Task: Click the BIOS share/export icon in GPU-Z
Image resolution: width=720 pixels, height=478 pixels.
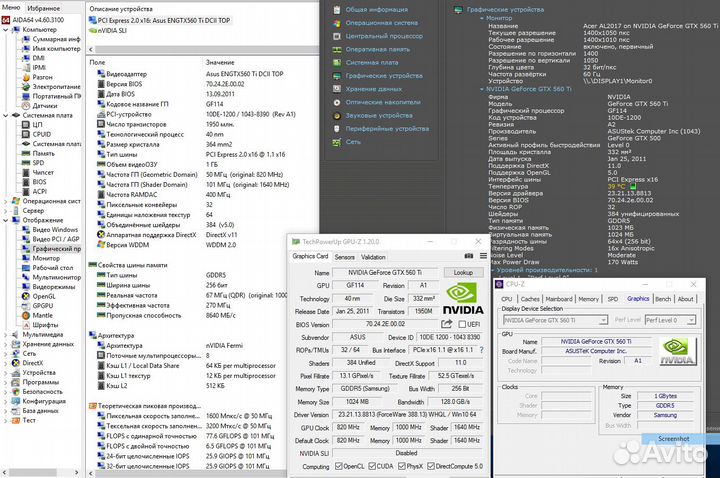Action: (446, 324)
